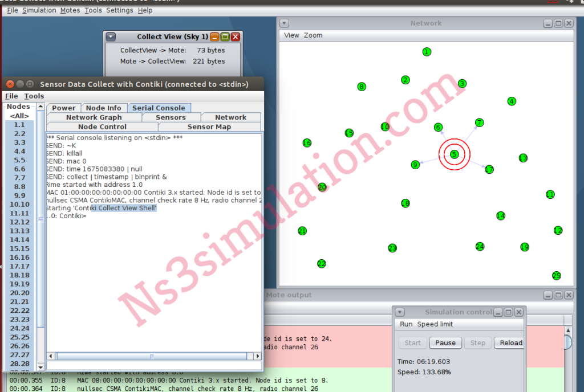Switch to the Sensors tab
584x392 pixels.
click(x=171, y=117)
